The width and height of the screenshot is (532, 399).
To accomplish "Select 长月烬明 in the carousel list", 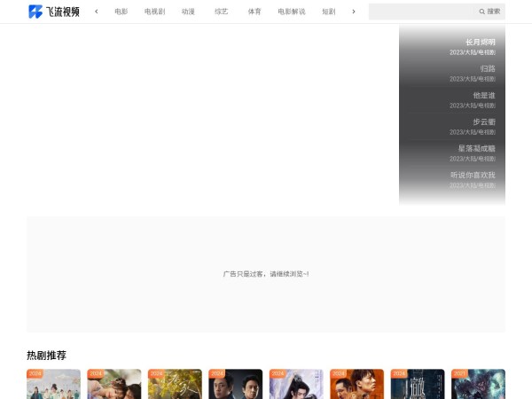I will click(x=480, y=43).
